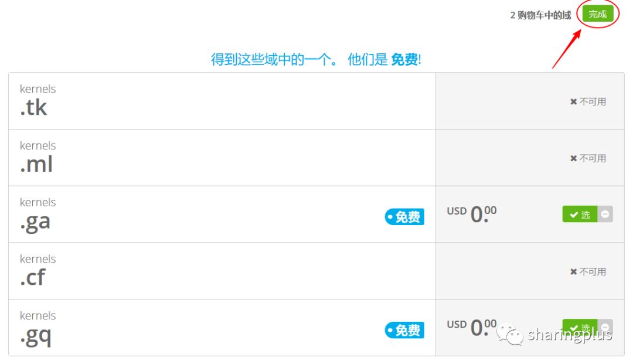Viewport: 633px width, 364px height.
Task: Click the 免费 badge on the .ga row
Action: 404,217
